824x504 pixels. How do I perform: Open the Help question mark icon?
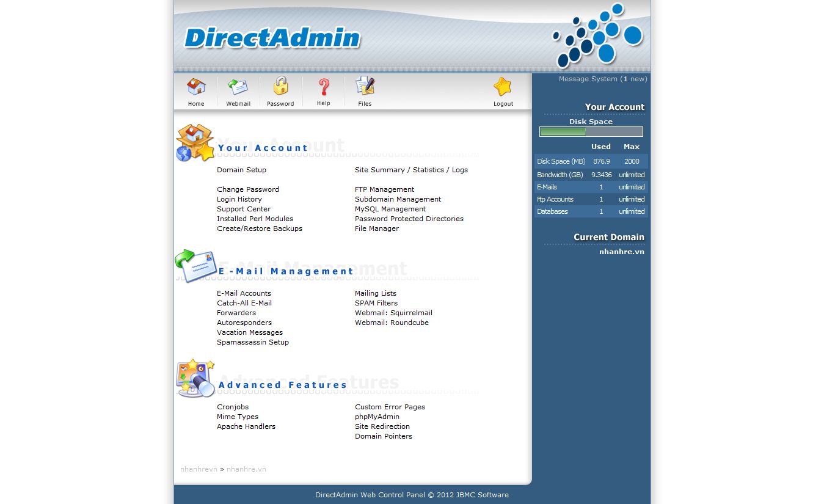click(x=324, y=87)
